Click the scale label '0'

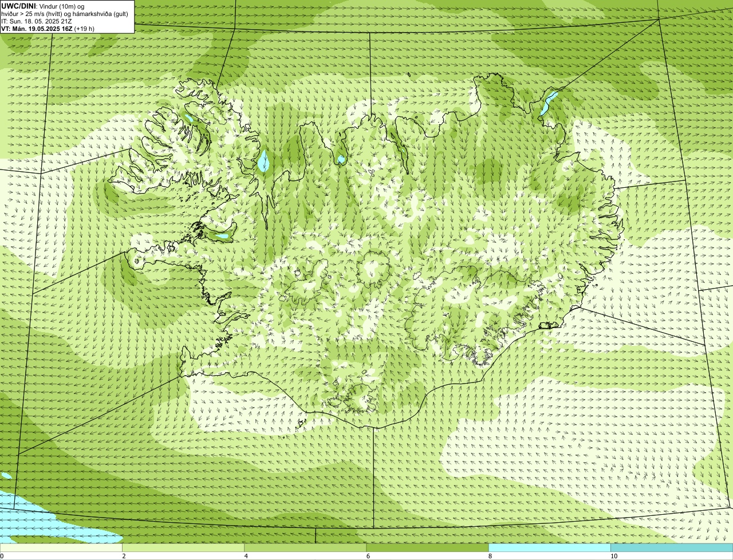[2, 556]
